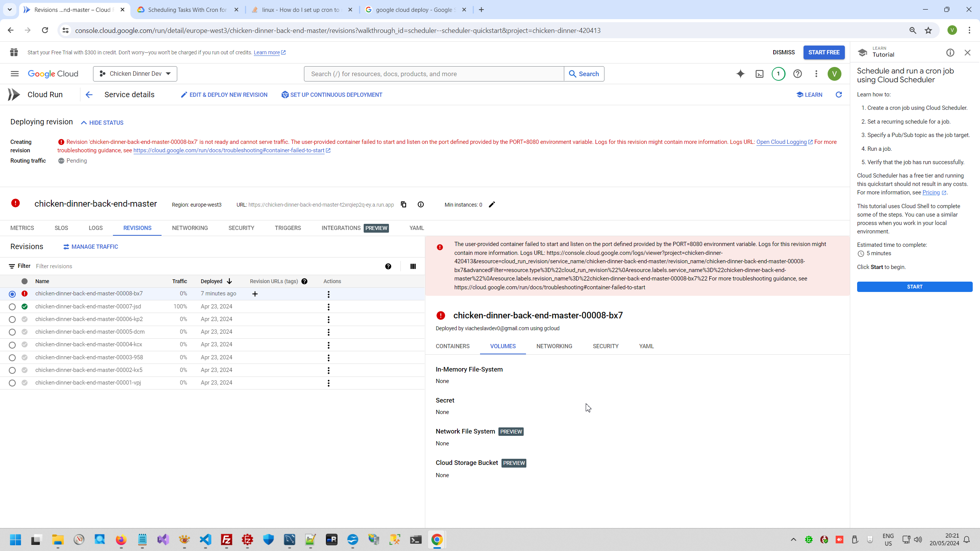Click the refresh icon in Service details
The image size is (980, 551).
click(839, 95)
